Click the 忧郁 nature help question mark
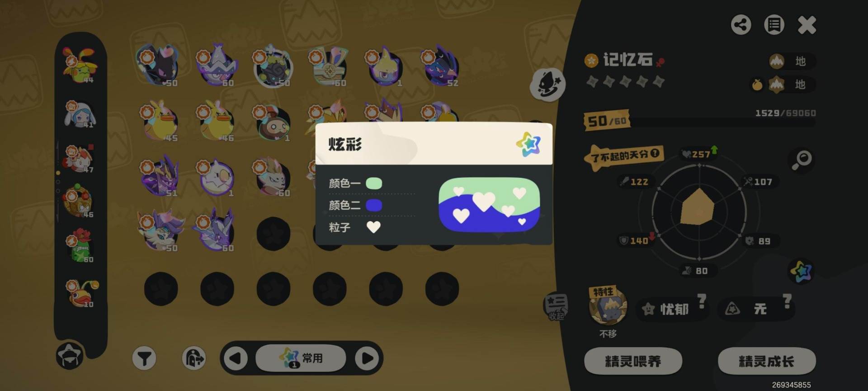 (x=702, y=301)
